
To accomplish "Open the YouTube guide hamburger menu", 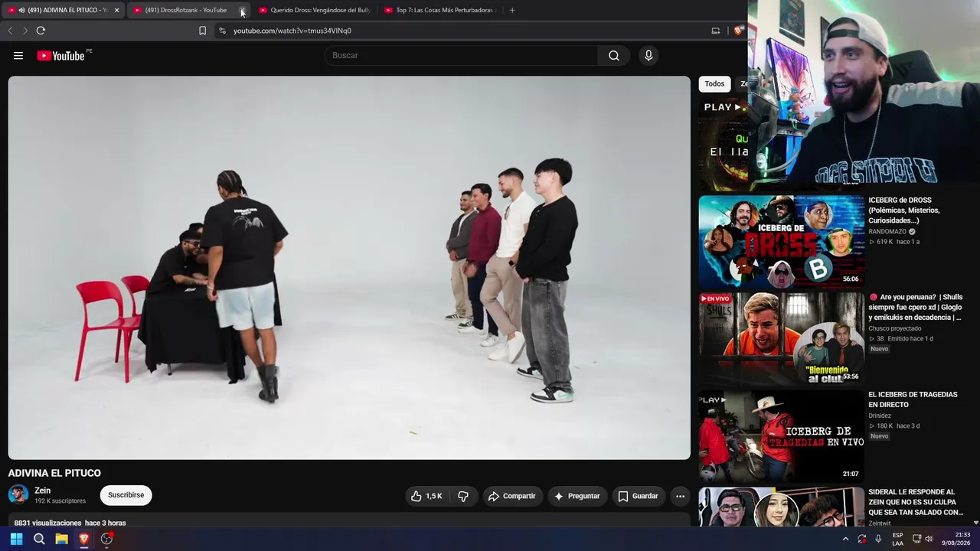I will (18, 55).
